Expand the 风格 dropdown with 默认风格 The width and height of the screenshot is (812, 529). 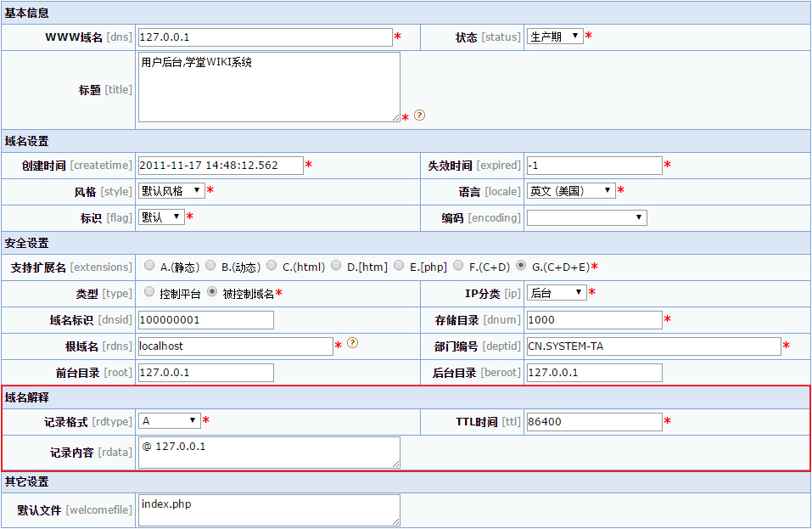point(170,190)
